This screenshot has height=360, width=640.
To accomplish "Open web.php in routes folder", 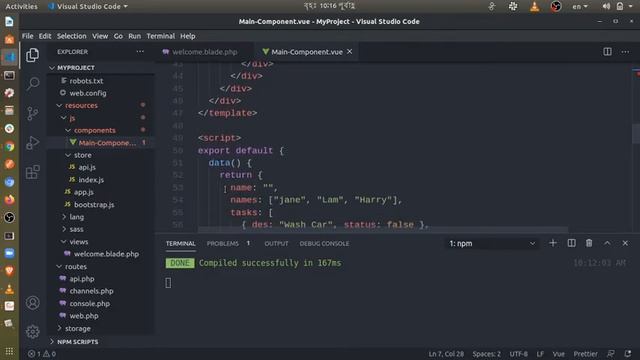I will pos(84,316).
